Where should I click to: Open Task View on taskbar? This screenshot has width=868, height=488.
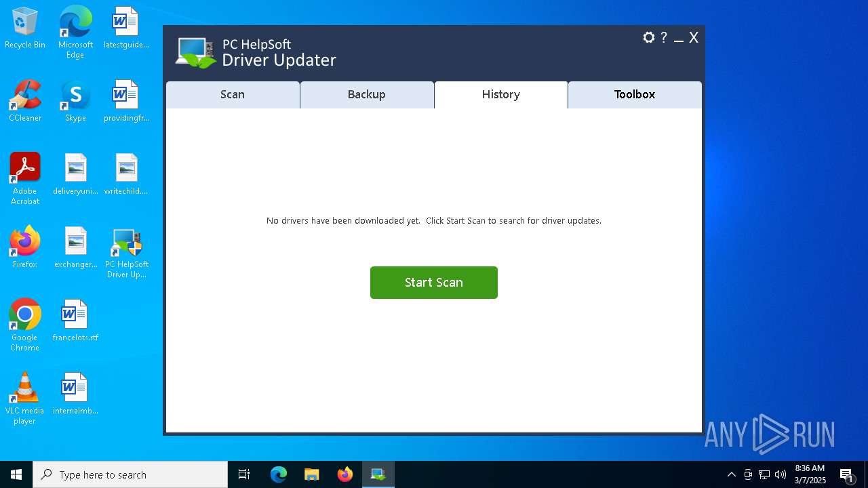[244, 474]
